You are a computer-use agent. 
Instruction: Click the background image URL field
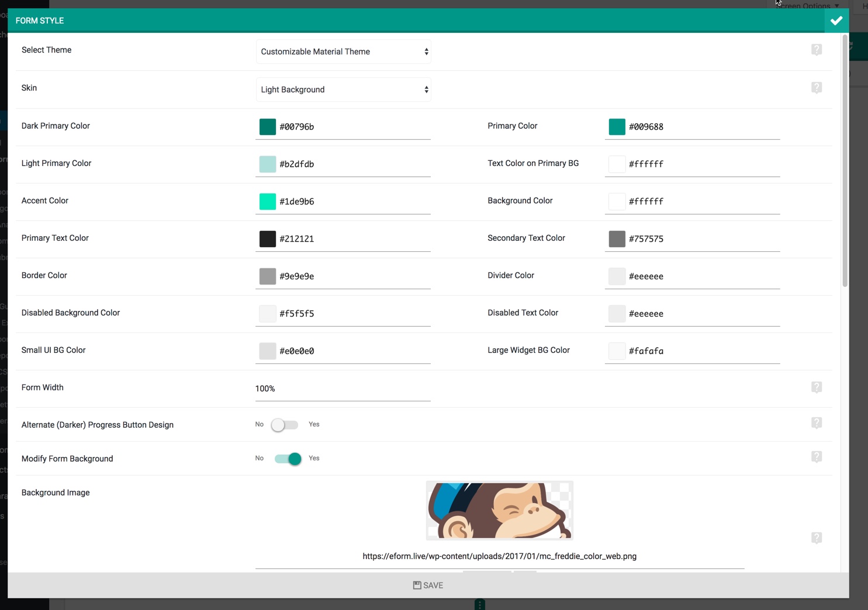point(499,556)
